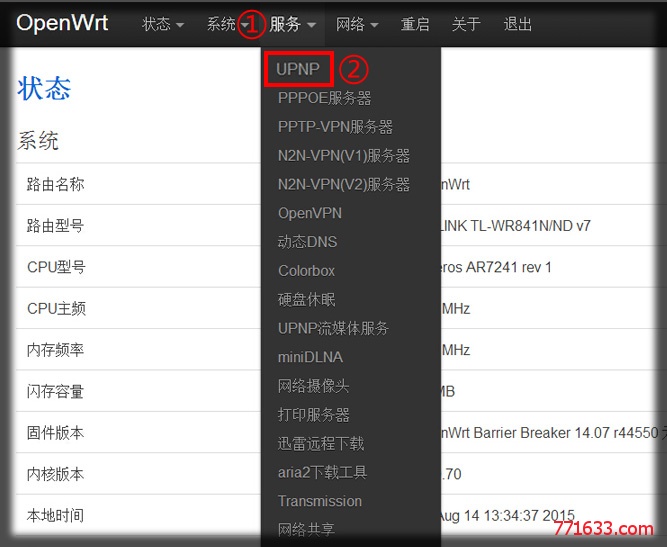Open 迅雷远程下载 menu item
667x547 pixels.
[321, 443]
